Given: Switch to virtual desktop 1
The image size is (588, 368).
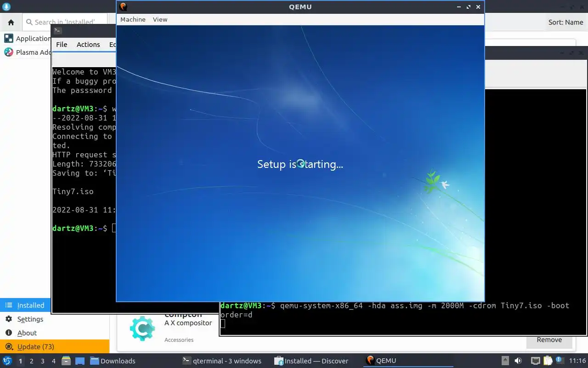Looking at the screenshot, I should pos(20,361).
